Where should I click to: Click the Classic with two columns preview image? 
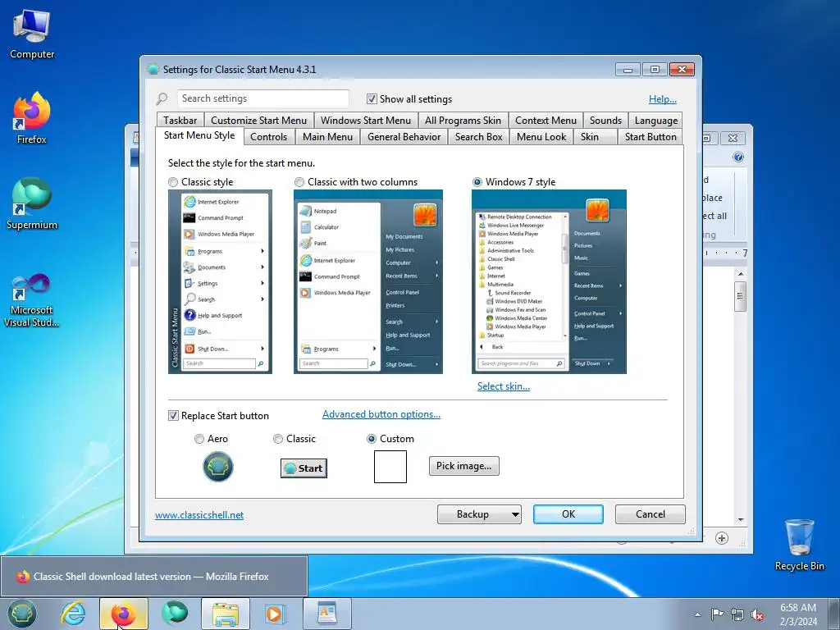tap(368, 282)
